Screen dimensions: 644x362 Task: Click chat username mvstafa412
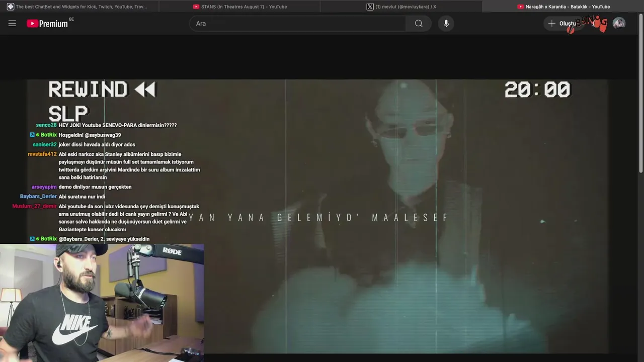point(42,154)
